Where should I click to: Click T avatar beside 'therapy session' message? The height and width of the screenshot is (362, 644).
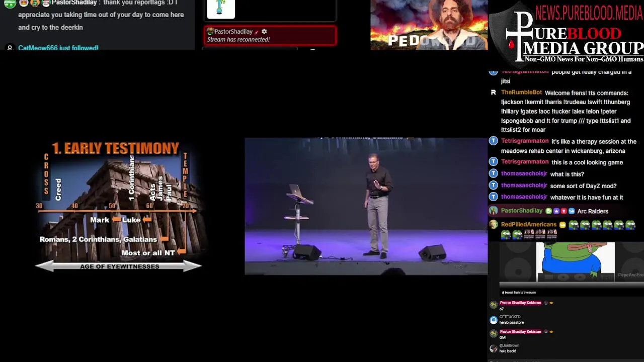pos(494,141)
